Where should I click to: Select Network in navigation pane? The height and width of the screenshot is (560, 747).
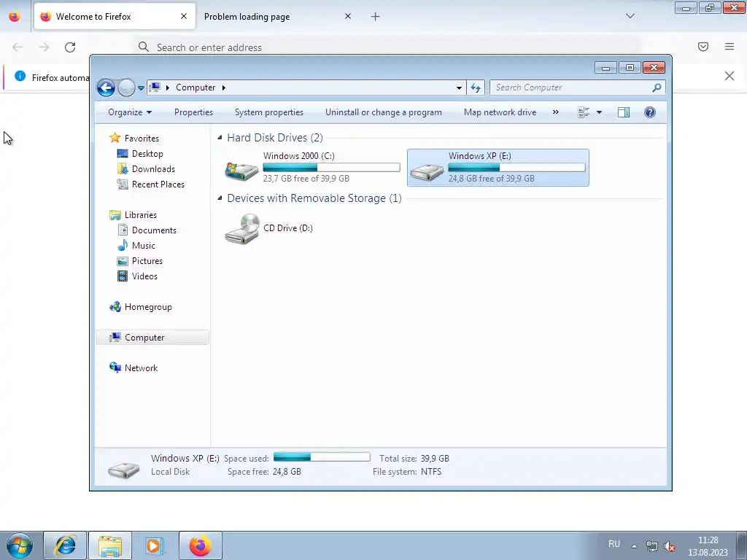pos(141,368)
